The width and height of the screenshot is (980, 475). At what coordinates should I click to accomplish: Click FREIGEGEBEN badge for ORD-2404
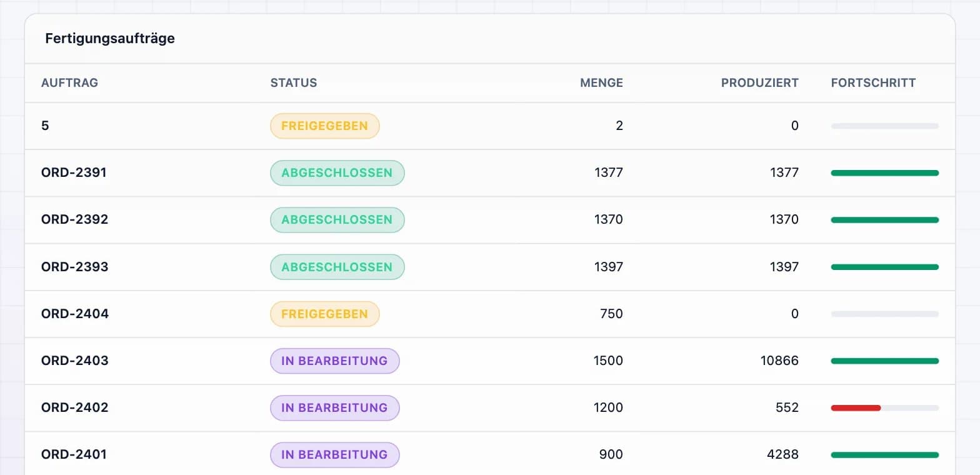click(325, 314)
